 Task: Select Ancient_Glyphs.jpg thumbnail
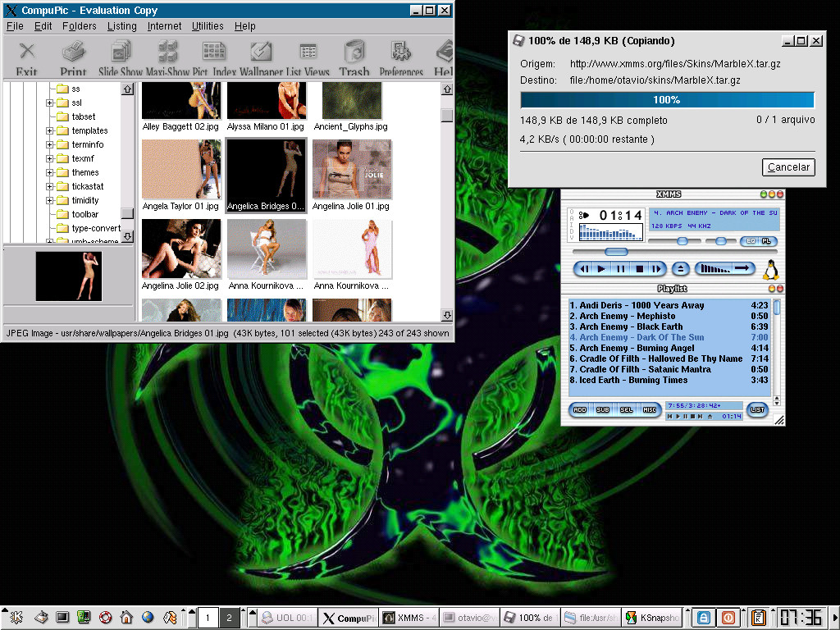(x=352, y=101)
